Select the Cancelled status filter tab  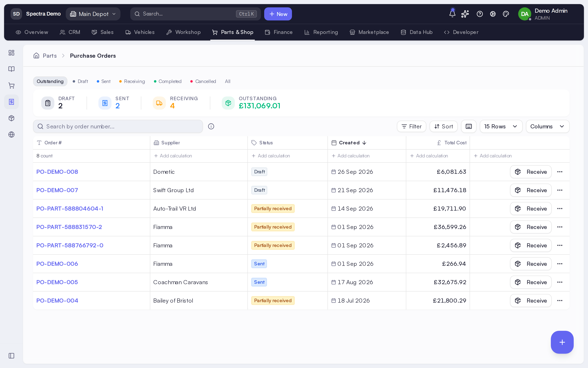203,81
